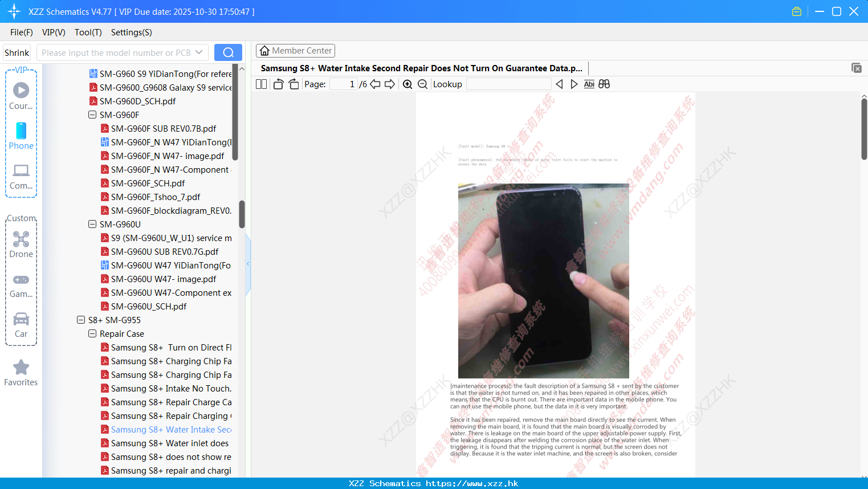Open SM-G960F_SCH.pdf
The height and width of the screenshot is (489, 868).
click(143, 183)
